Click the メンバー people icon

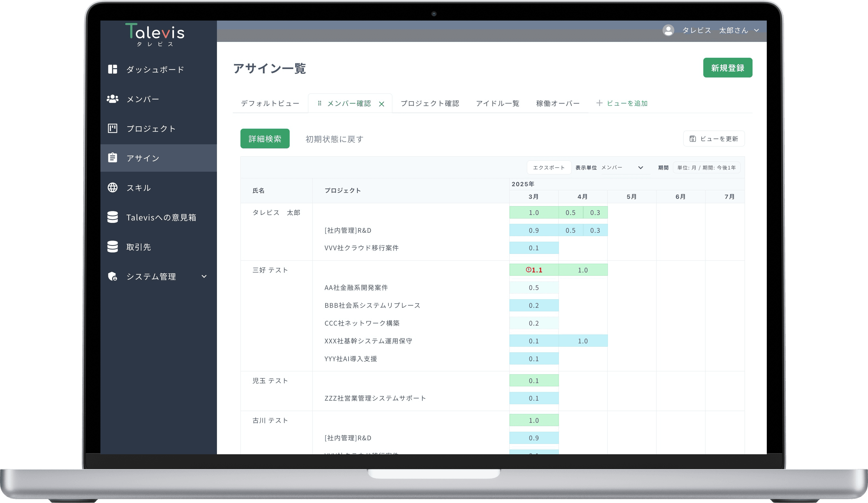(113, 99)
